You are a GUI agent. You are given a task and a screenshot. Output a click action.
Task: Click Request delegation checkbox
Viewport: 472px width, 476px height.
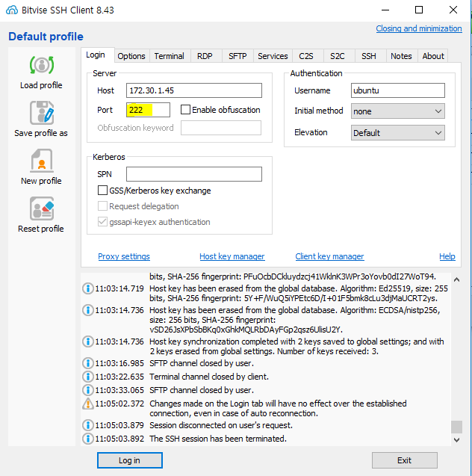[x=102, y=206]
